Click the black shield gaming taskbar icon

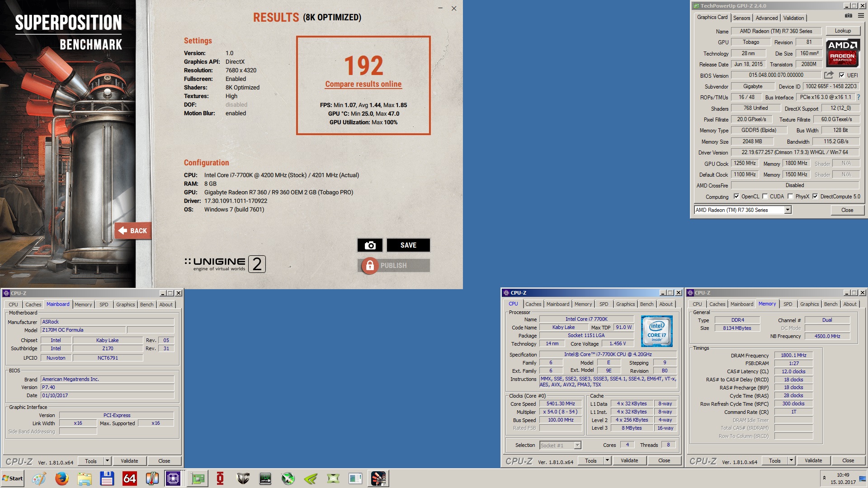(243, 479)
